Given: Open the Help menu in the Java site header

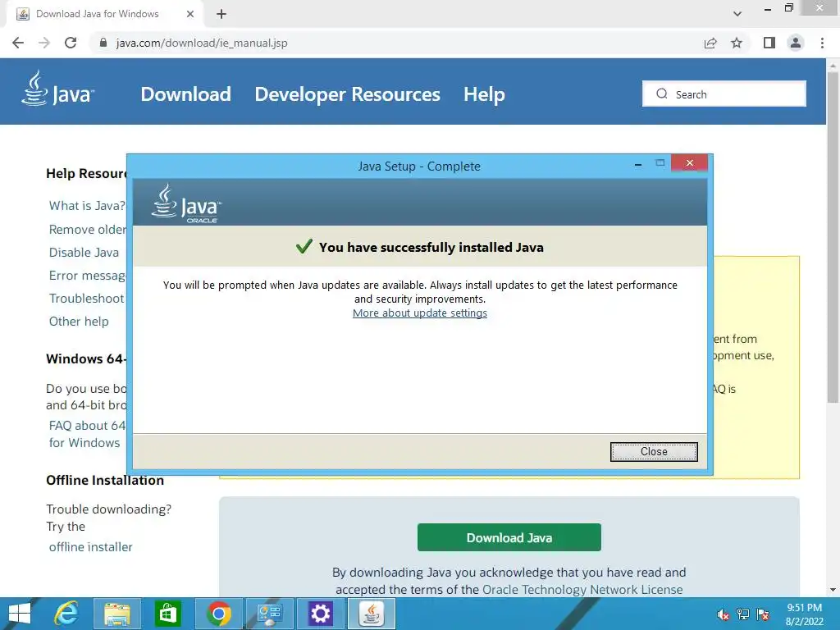Looking at the screenshot, I should pyautogui.click(x=484, y=94).
